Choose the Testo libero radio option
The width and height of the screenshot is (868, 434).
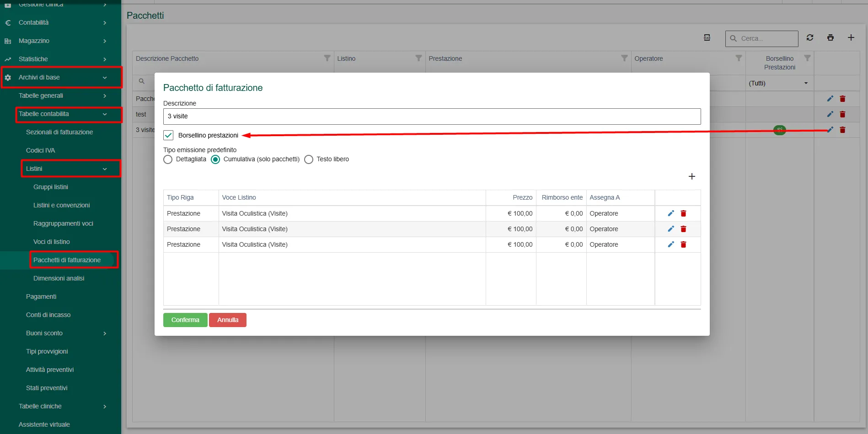[309, 159]
